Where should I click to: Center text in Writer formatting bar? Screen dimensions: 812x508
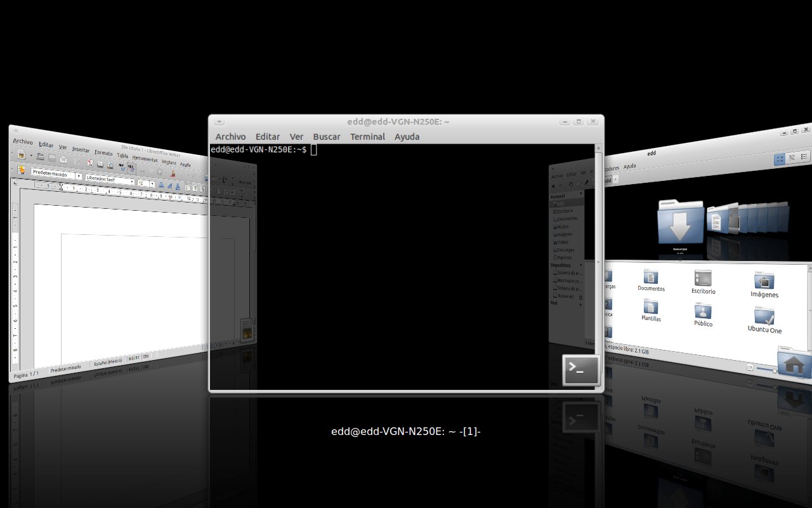195,188
